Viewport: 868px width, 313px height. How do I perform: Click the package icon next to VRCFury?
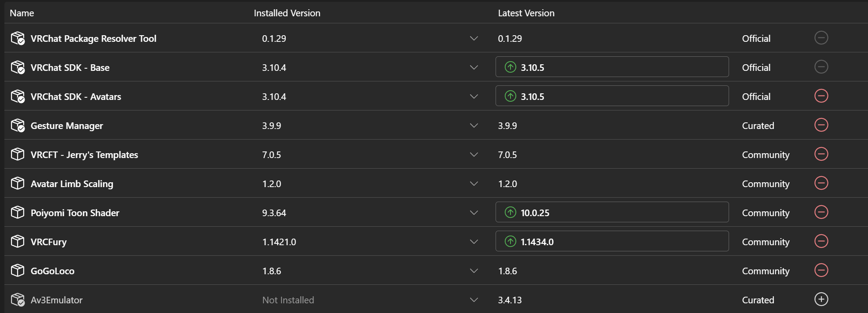(18, 241)
